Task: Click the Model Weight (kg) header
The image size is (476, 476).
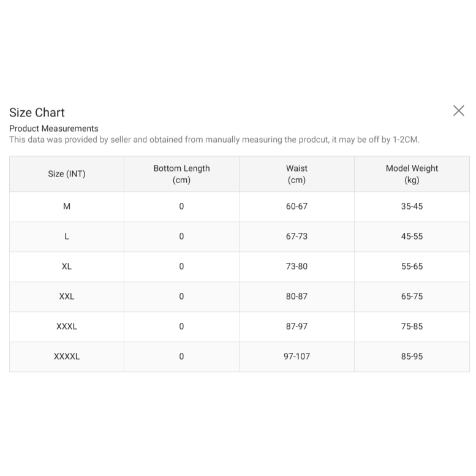Action: pos(412,174)
